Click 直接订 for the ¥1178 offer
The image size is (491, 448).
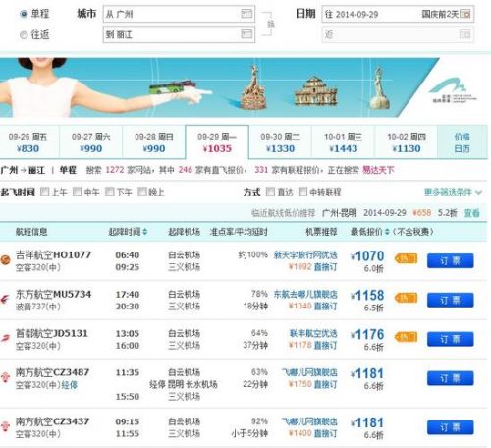(x=325, y=345)
